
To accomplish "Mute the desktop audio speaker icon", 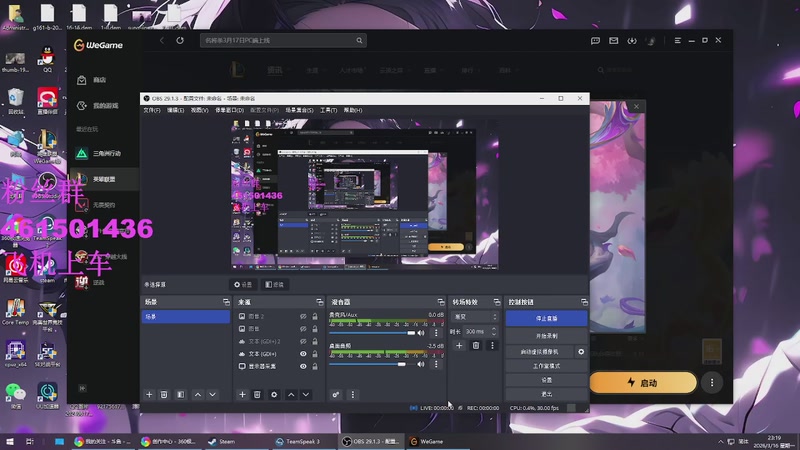I will 421,364.
